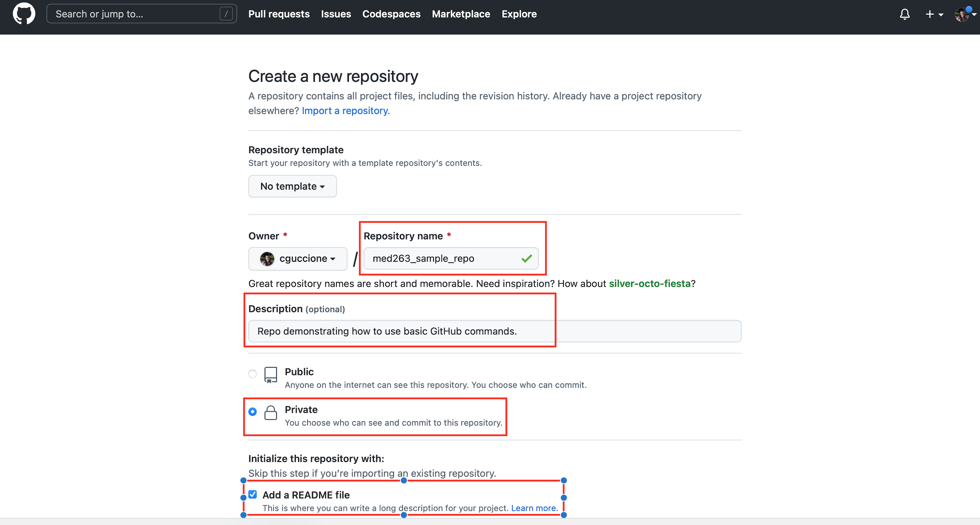Click the GitHub logo
This screenshot has height=525, width=980.
click(x=23, y=14)
